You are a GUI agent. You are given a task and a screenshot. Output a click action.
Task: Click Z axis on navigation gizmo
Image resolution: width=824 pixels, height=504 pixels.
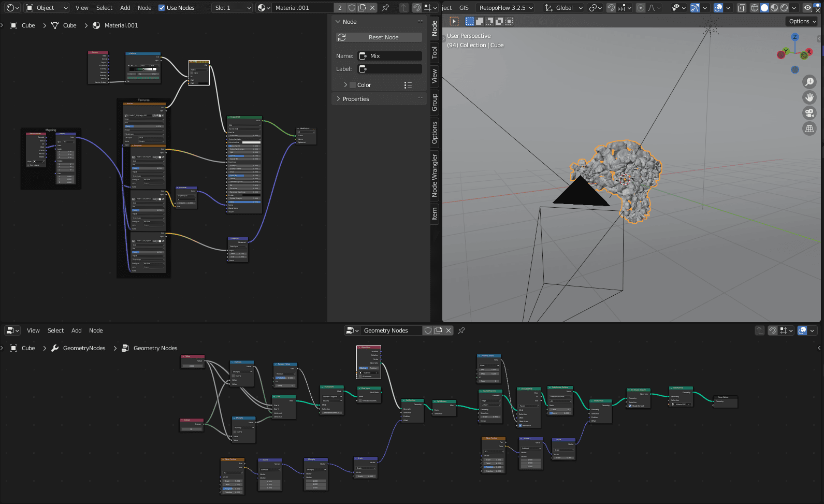coord(794,37)
